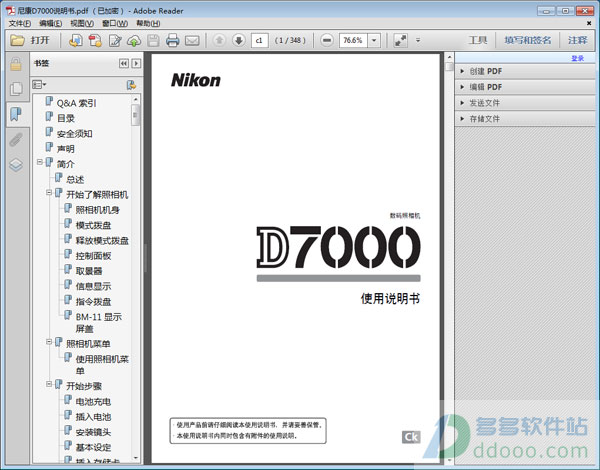Open the 文件(F) menu
The width and height of the screenshot is (600, 470).
click(x=20, y=23)
